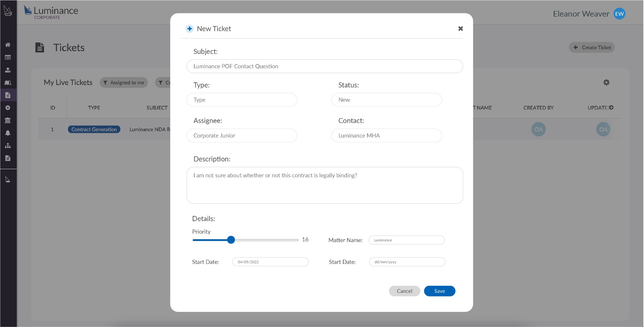Click the ID column header
The width and height of the screenshot is (644, 327).
click(x=52, y=108)
